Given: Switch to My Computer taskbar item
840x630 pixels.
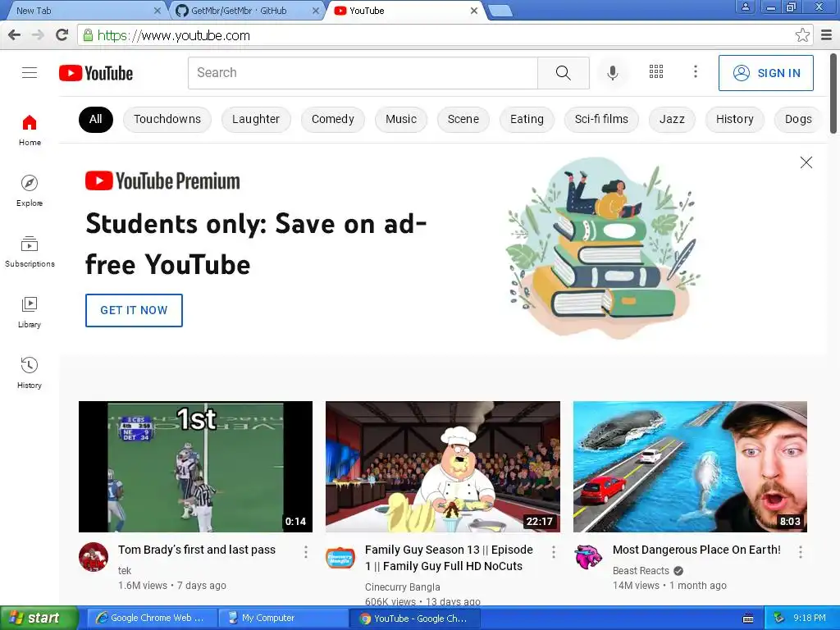Looking at the screenshot, I should [x=283, y=618].
